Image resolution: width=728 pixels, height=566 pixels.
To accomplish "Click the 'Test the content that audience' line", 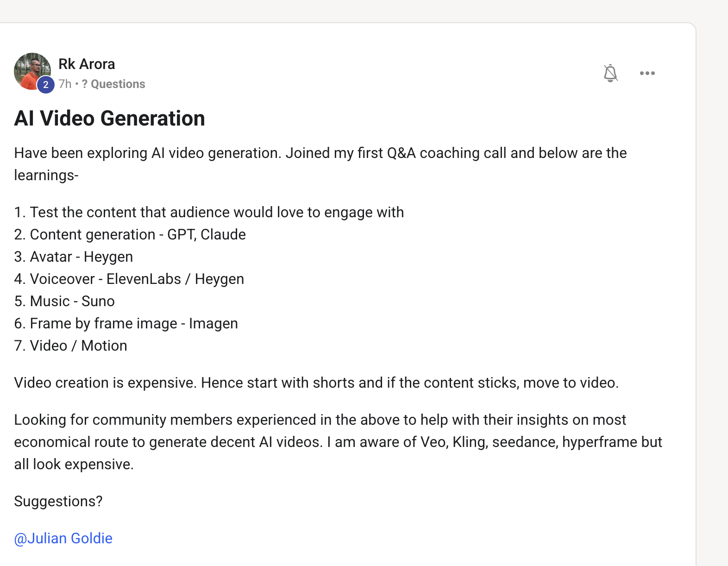I will (x=209, y=212).
